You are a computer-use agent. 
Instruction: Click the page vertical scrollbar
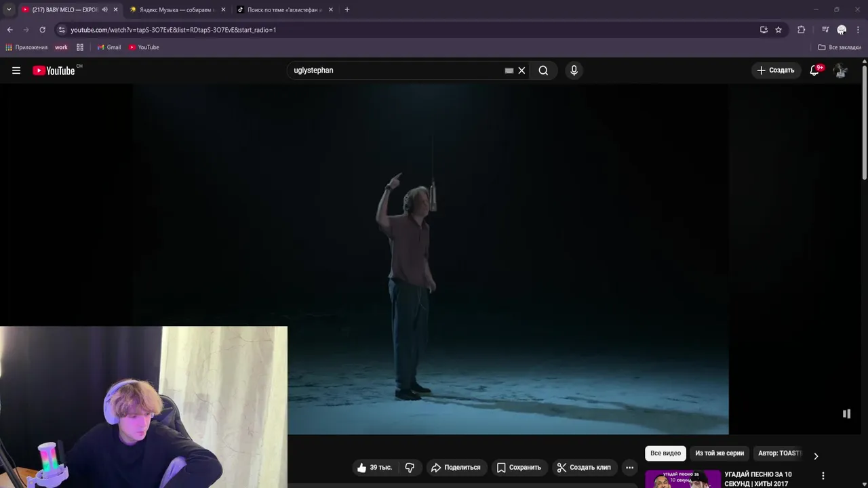pos(865,122)
